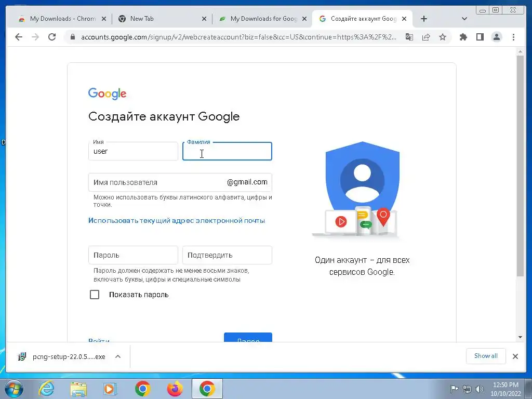Viewport: 532px width, 399px height.
Task: Focus the Имя пользователя username field
Action: point(180,182)
